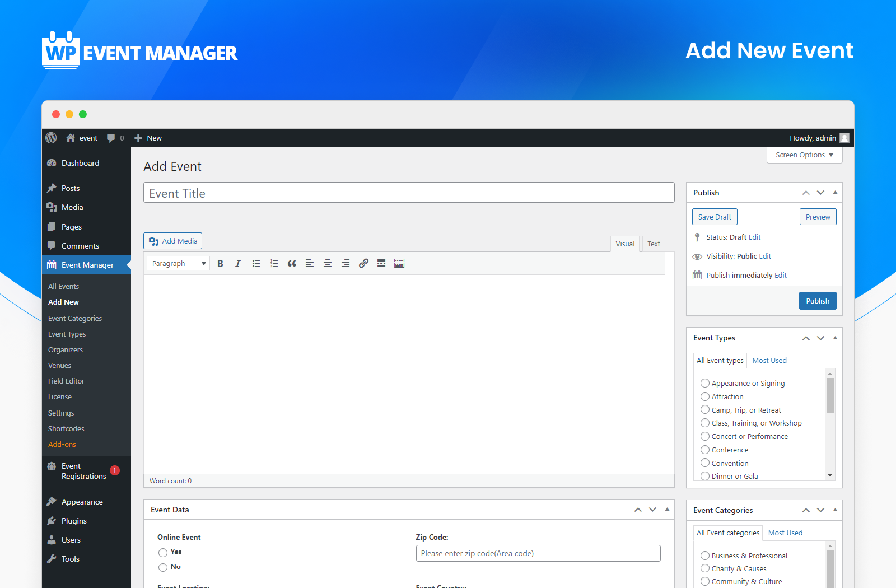Move Publish panel down
This screenshot has height=588, width=896.
[x=820, y=192]
